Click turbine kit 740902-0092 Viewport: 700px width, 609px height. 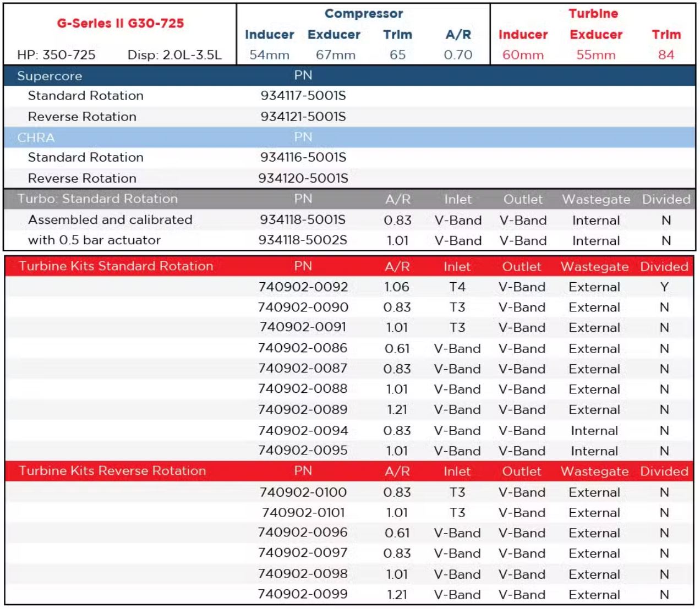(303, 287)
